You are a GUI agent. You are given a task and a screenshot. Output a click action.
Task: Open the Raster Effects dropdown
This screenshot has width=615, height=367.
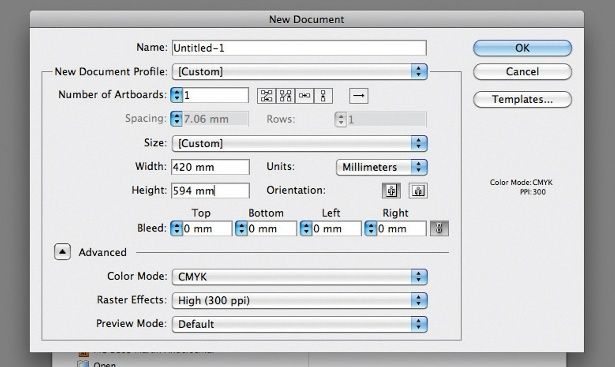point(300,300)
